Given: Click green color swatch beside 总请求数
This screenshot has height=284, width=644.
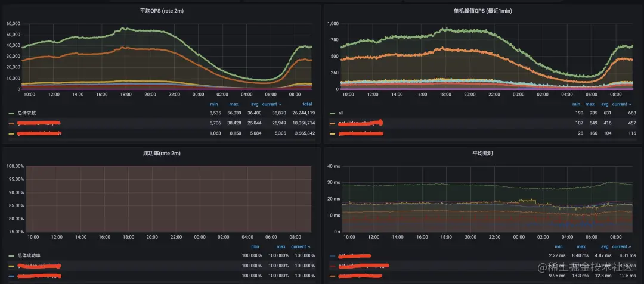Looking at the screenshot, I should [x=11, y=113].
